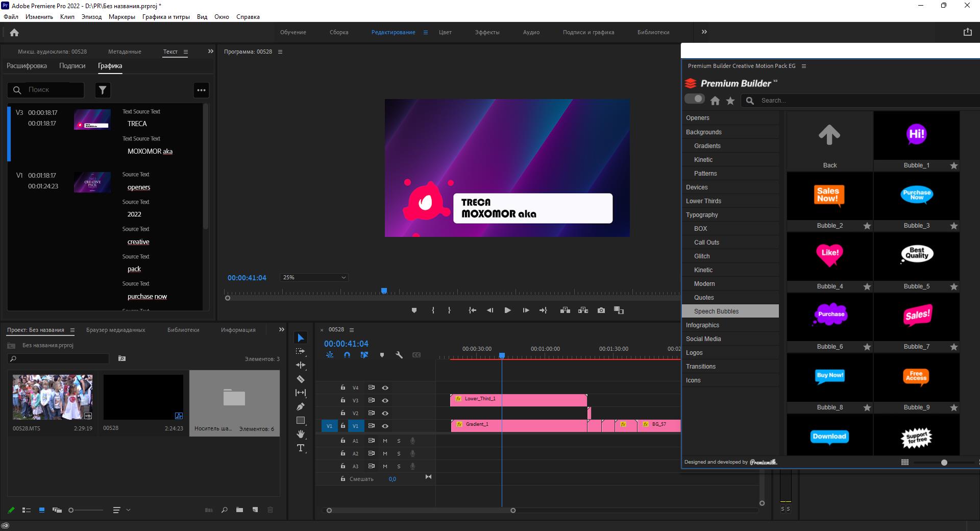Screen dimensions: 980x531
Task: Click Extract button in program monitor
Action: coord(583,310)
